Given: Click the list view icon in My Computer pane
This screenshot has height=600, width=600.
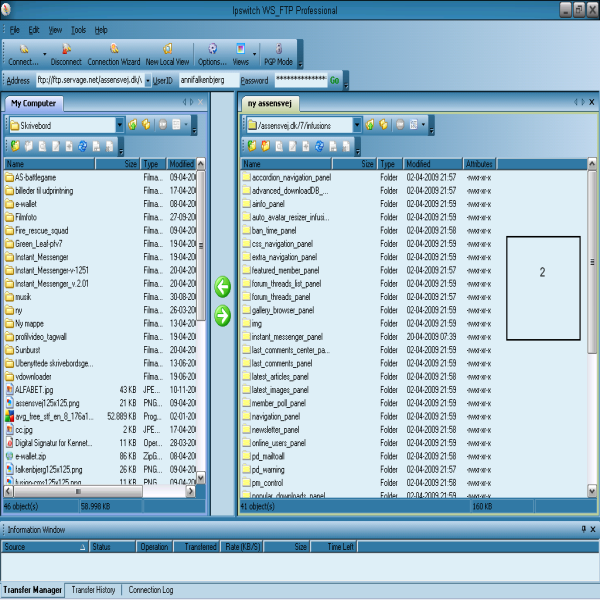Looking at the screenshot, I should tap(176, 125).
